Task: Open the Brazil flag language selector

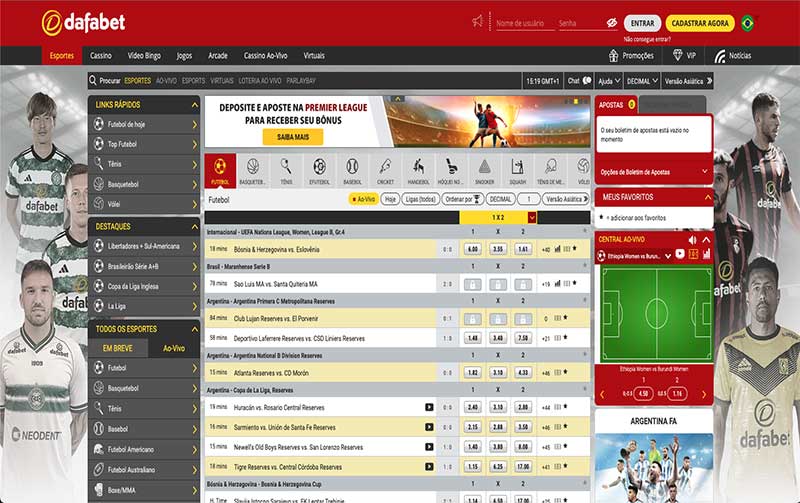Action: click(x=747, y=23)
